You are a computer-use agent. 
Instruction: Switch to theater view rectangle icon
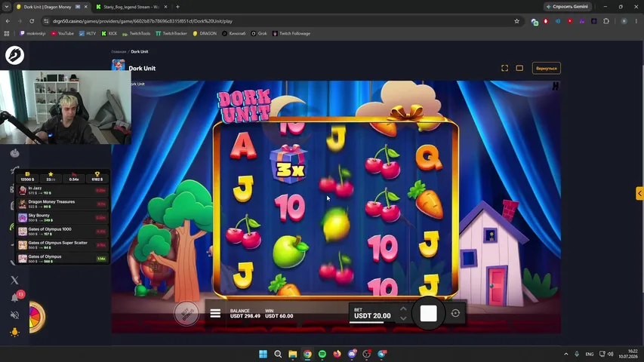519,68
